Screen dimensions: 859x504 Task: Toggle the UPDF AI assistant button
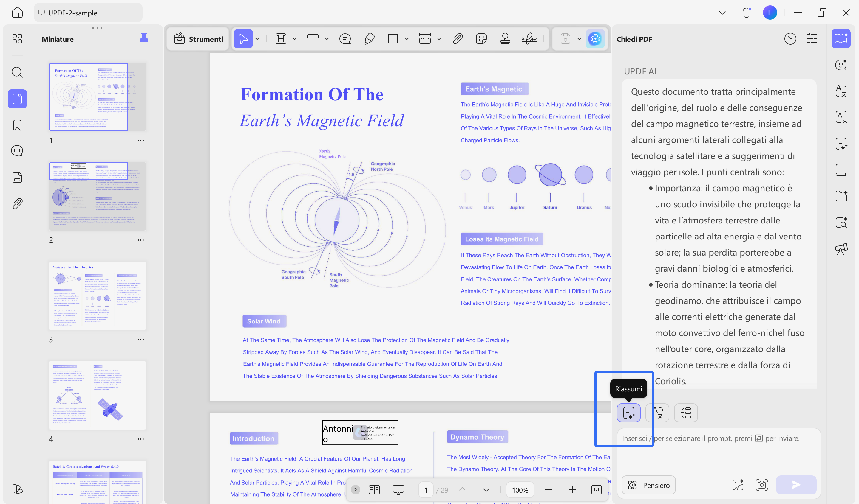click(595, 39)
